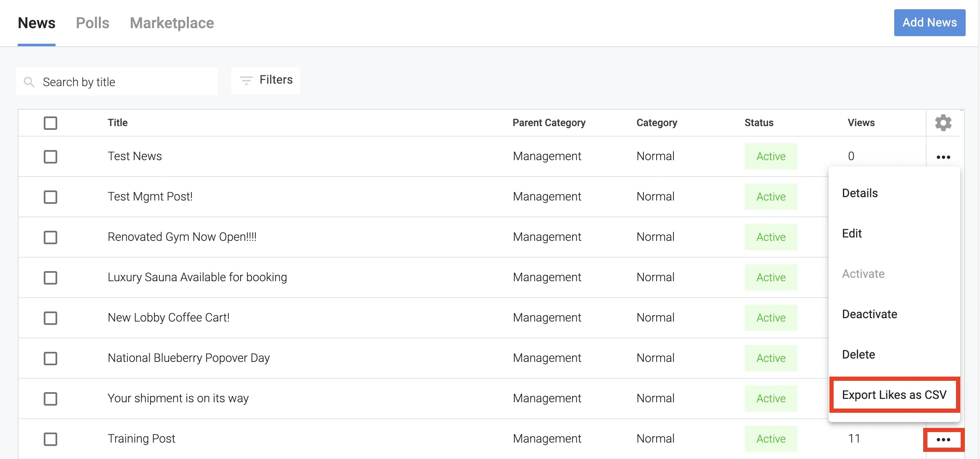Open three-dot menu for Training Post
The image size is (980, 459).
(x=943, y=439)
